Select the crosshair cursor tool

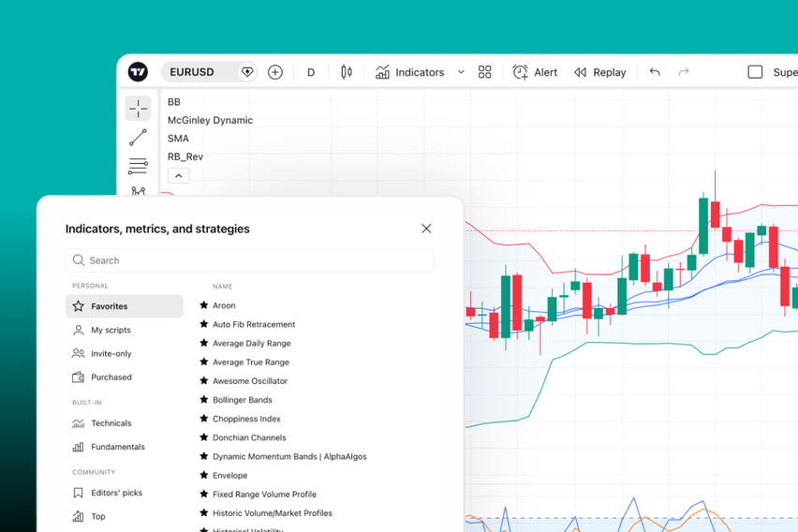tap(138, 109)
